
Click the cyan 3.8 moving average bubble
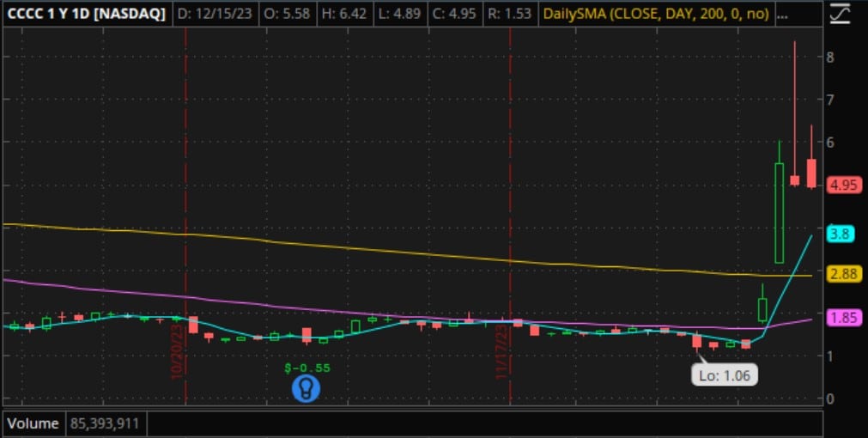[841, 234]
